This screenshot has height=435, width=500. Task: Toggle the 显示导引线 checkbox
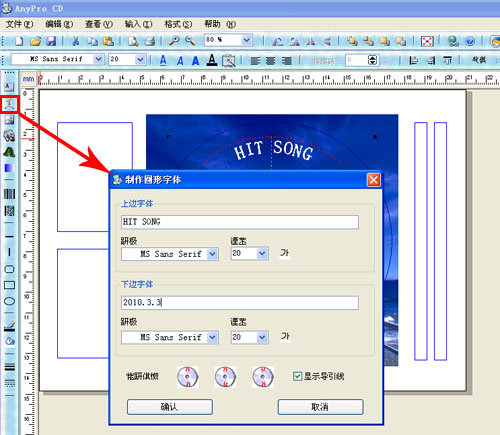coord(297,376)
